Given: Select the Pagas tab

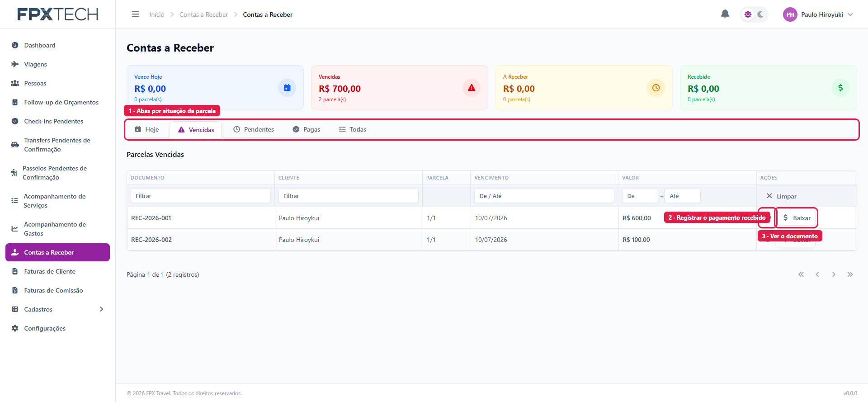Looking at the screenshot, I should [x=307, y=129].
